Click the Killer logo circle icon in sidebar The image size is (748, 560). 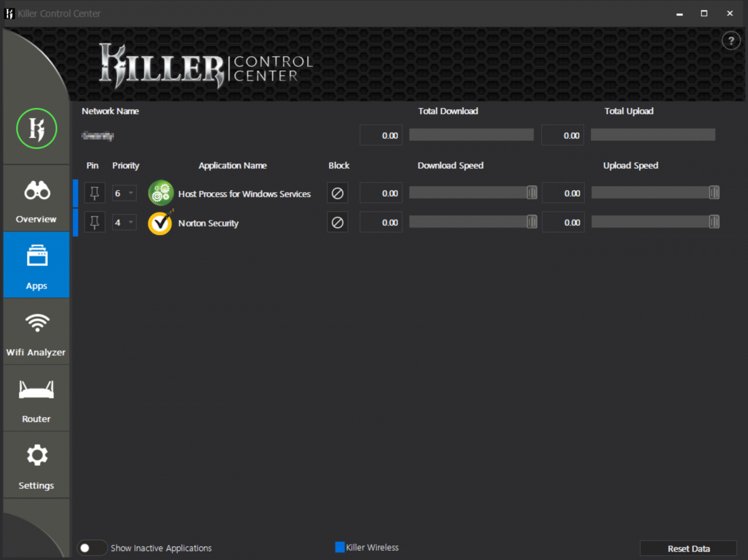pos(36,129)
